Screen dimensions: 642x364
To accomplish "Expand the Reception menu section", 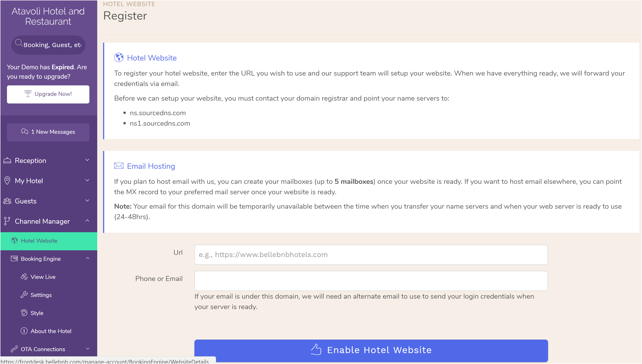I will coord(48,160).
